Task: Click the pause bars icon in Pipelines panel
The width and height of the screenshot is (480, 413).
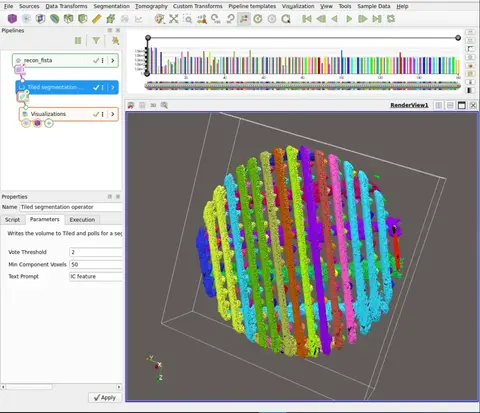Action: click(78, 41)
